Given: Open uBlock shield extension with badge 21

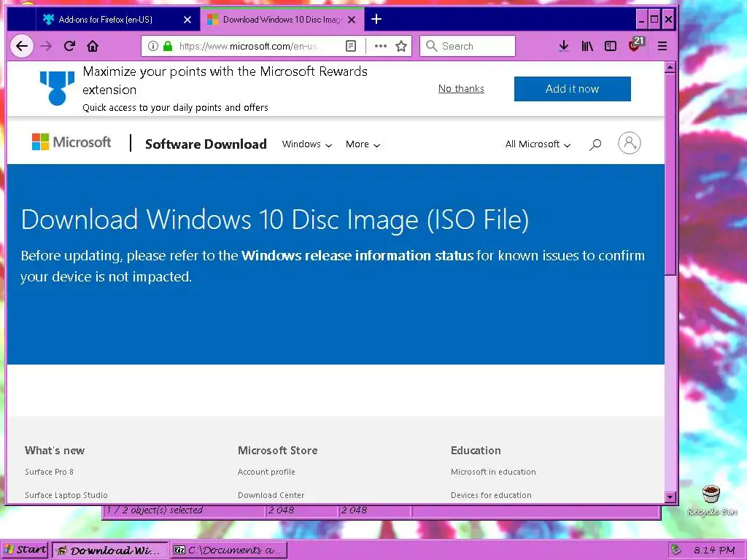Looking at the screenshot, I should [635, 44].
